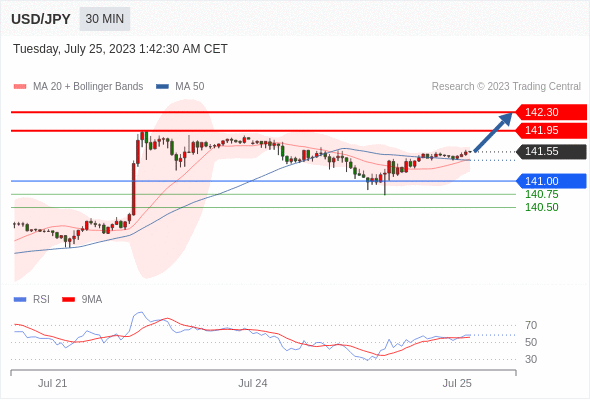Click the USD/JPY pair title
This screenshot has height=400, width=590.
tap(41, 19)
